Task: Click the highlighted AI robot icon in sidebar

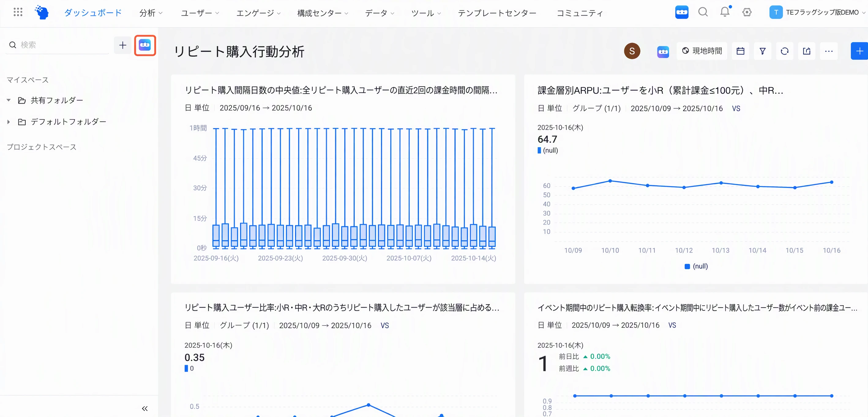Action: pos(145,45)
